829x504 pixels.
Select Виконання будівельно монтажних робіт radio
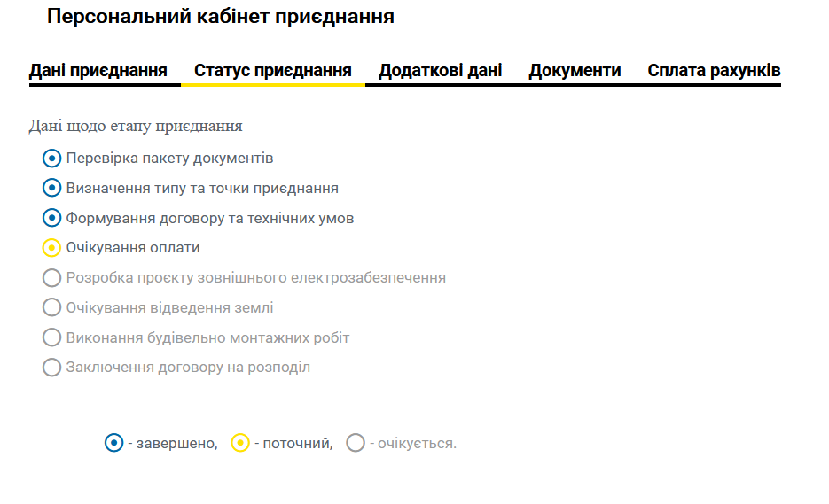pyautogui.click(x=51, y=337)
